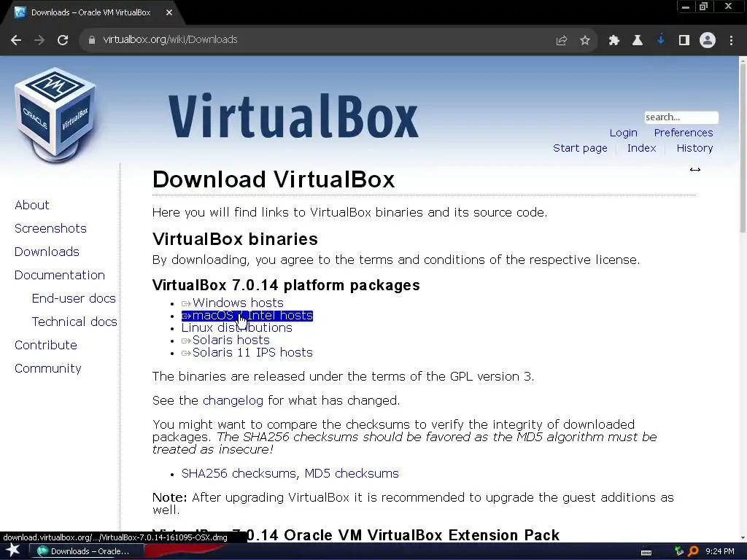Click the external-link icon before Solaris hosts
This screenshot has width=747, height=560.
[x=186, y=341]
